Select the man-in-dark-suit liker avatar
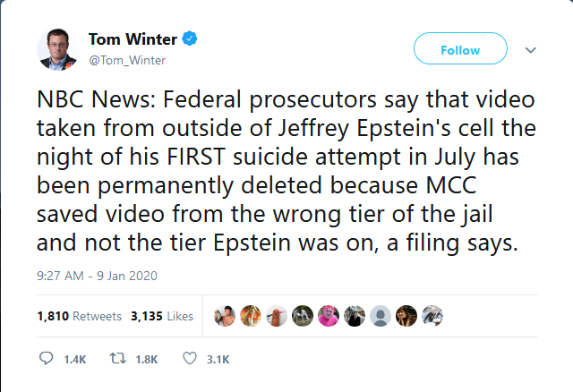Image resolution: width=573 pixels, height=392 pixels. [354, 316]
